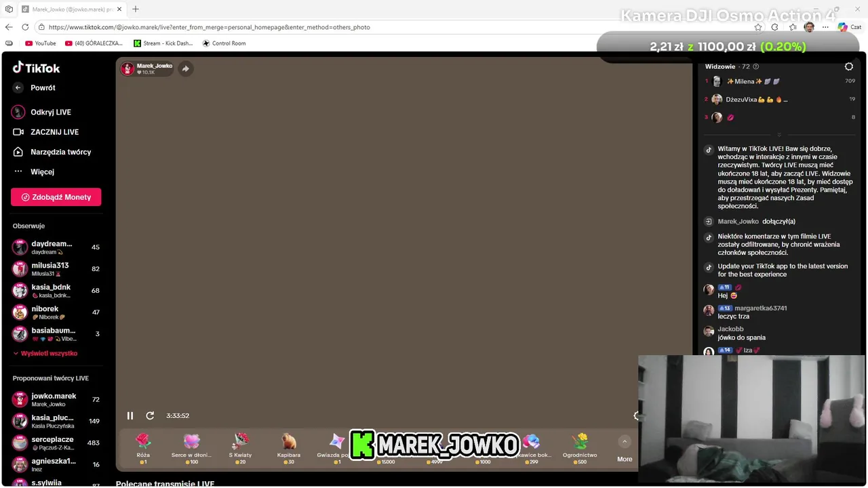Expand viewer ranking list arrow
The width and height of the screenshot is (868, 488).
click(x=779, y=135)
